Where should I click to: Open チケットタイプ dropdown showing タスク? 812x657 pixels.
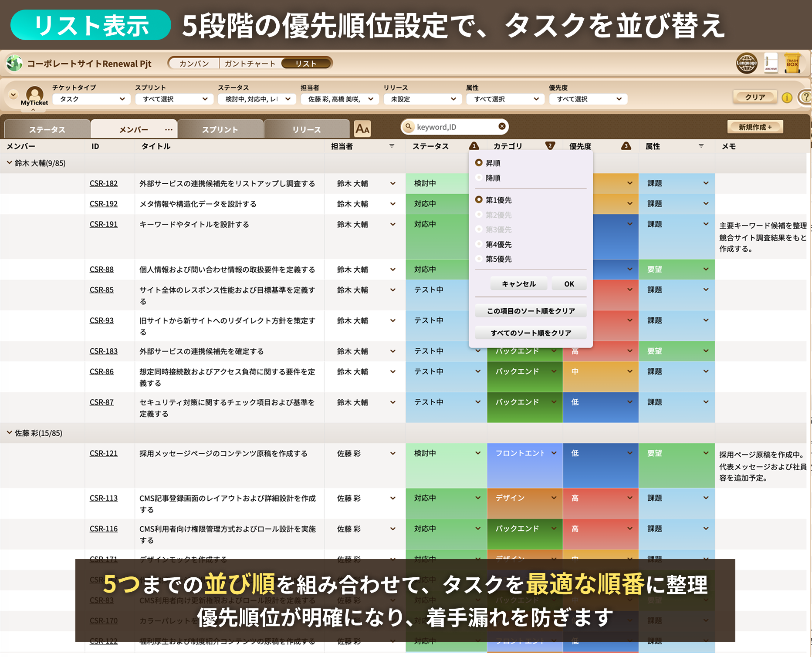tap(91, 99)
